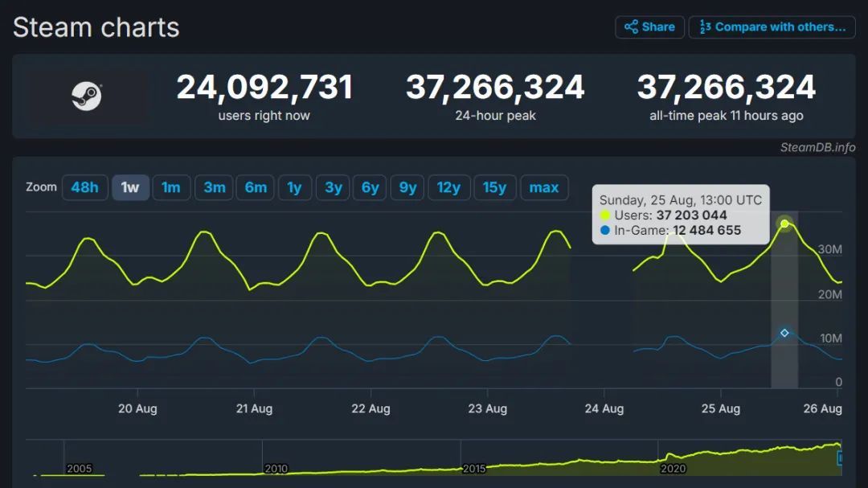Click the blue In-Game legend dot in tooltip

click(605, 229)
